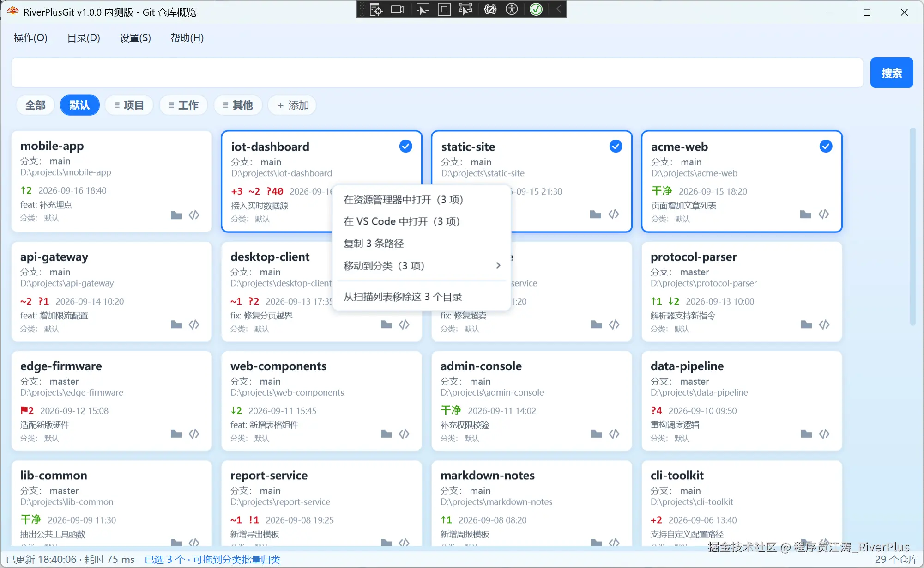Switch to 其他 category tab
924x568 pixels.
point(238,105)
